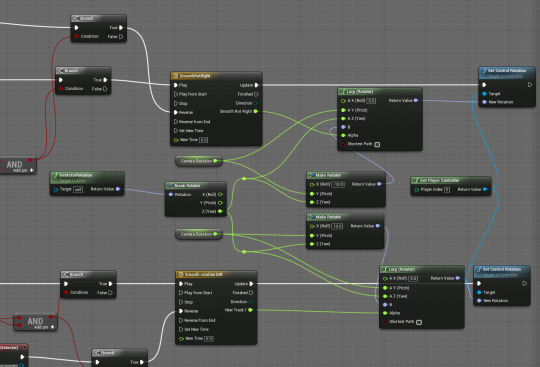Viewport: 540px width, 367px height.
Task: Select lower Camera Rotation variable node
Action: pos(199,234)
